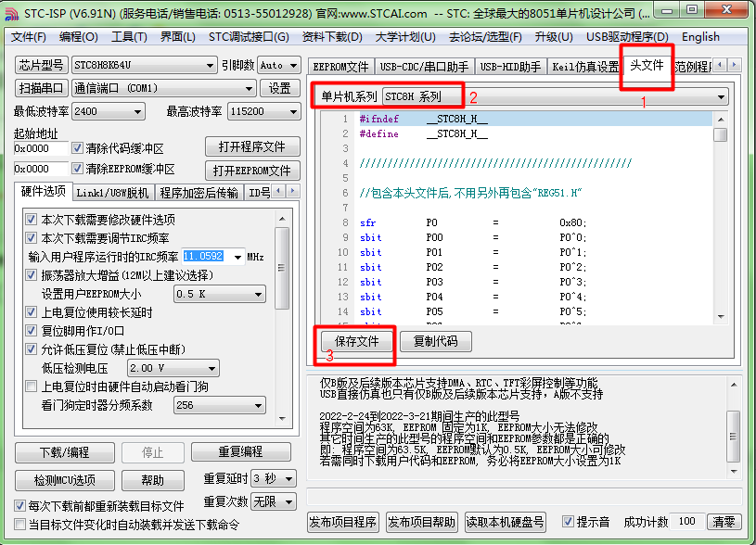Open the chip model STC8H8K64U dropdown
The width and height of the screenshot is (756, 545).
pos(144,65)
